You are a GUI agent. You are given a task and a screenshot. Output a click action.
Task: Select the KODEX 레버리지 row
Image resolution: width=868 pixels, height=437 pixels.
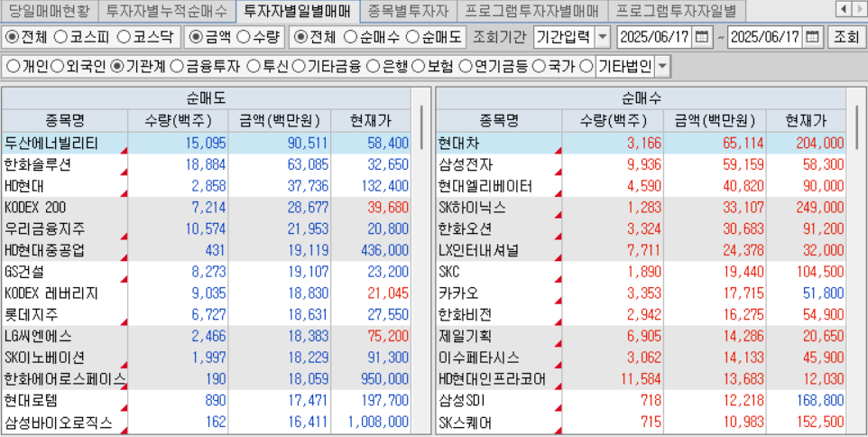tap(206, 293)
